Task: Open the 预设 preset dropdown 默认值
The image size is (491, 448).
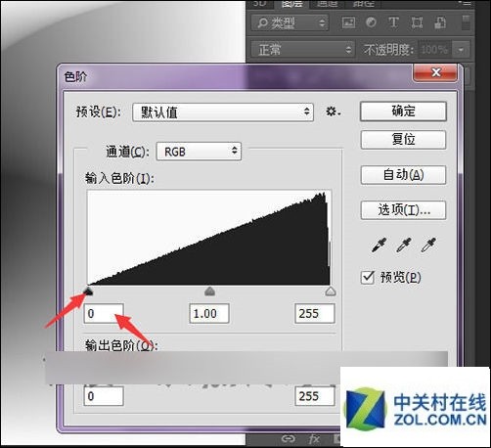Action: (223, 112)
